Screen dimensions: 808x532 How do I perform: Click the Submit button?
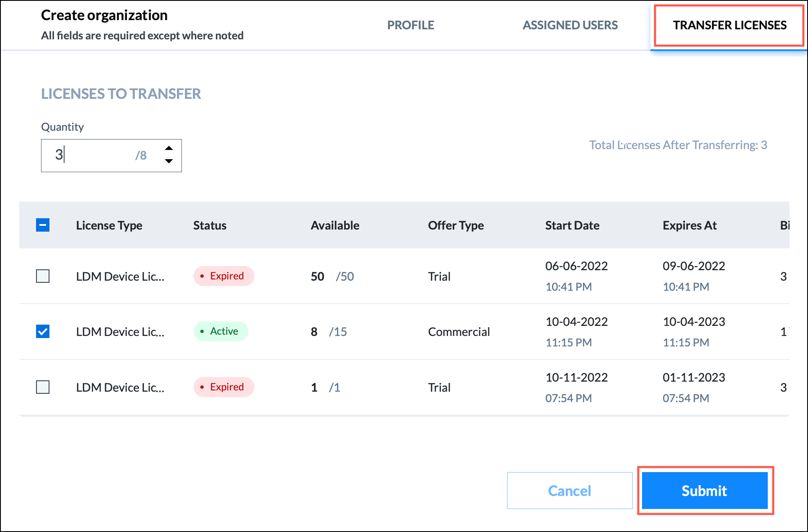704,491
